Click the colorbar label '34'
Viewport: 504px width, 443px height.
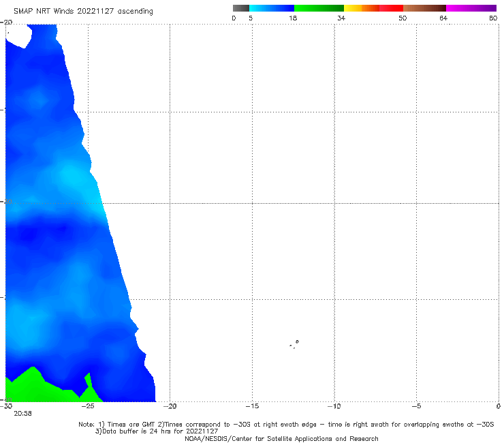(341, 18)
